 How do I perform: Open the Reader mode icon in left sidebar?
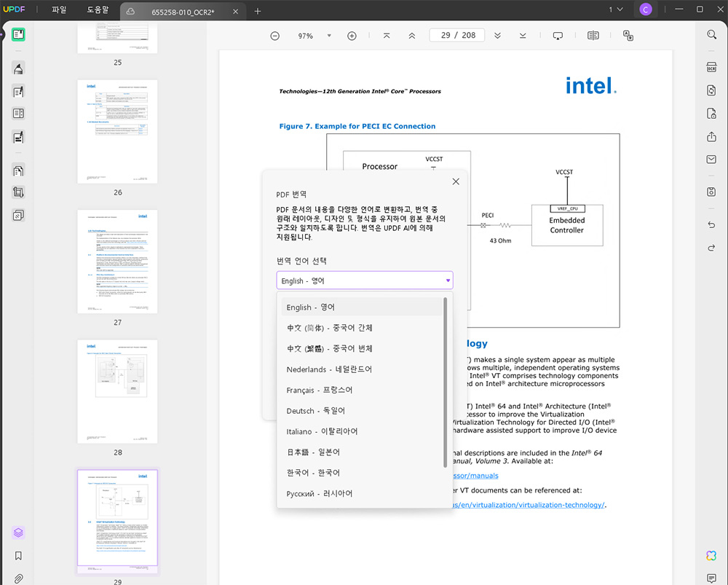(x=18, y=34)
